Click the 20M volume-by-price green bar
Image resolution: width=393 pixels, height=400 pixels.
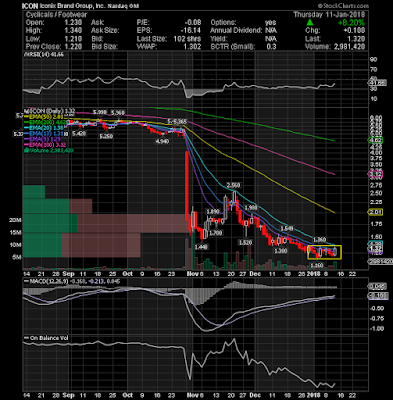pyautogui.click(x=50, y=224)
